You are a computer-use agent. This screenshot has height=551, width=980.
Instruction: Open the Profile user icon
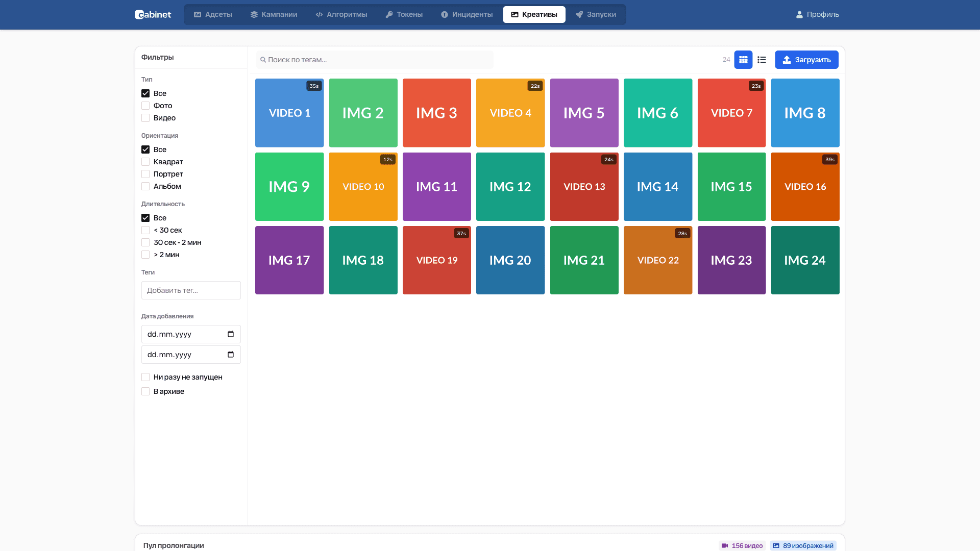pyautogui.click(x=799, y=14)
